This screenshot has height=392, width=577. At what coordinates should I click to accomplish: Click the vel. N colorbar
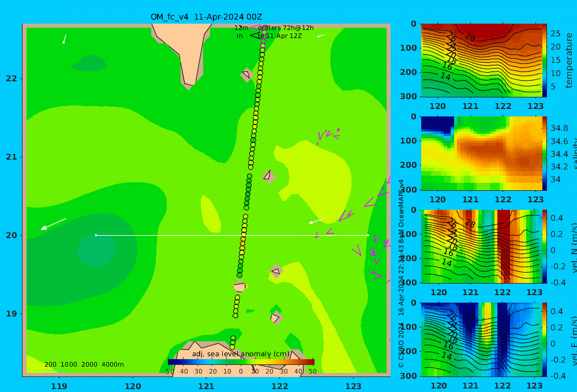point(544,246)
